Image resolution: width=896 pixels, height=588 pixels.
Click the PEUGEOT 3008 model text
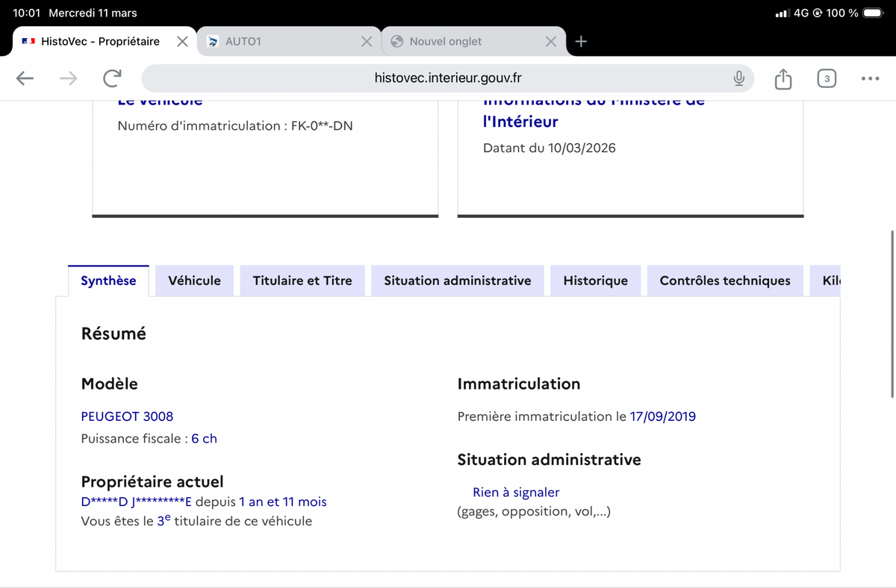[127, 416]
